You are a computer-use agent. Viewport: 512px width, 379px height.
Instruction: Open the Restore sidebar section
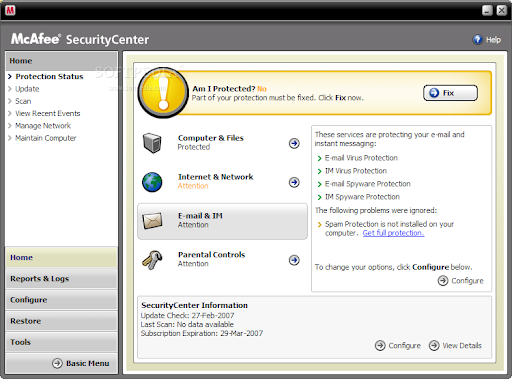coord(61,321)
